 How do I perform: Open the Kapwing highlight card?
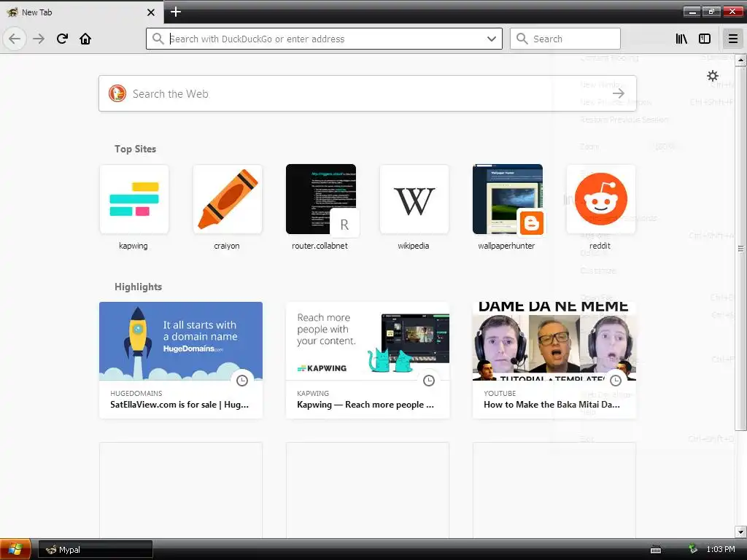(x=368, y=360)
